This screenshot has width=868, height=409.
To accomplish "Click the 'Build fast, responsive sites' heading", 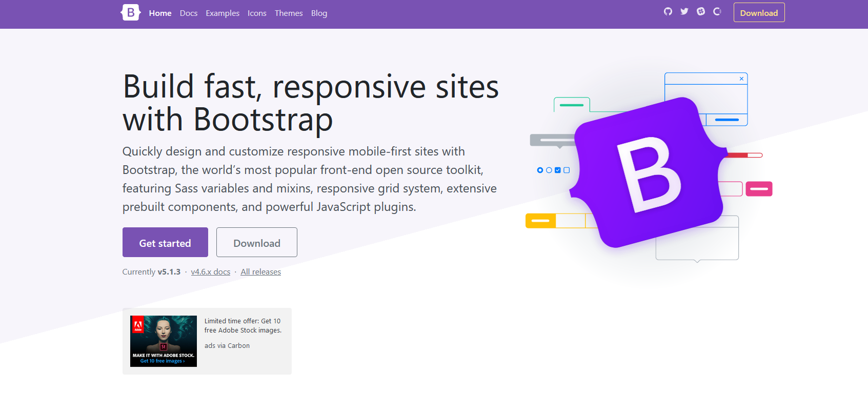I will pyautogui.click(x=311, y=103).
